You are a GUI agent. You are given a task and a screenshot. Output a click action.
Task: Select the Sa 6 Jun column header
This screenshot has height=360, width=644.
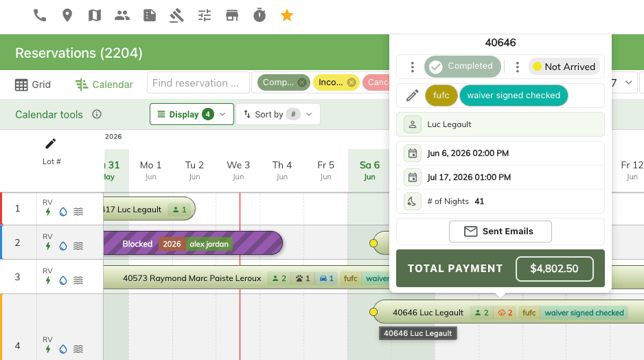click(369, 170)
